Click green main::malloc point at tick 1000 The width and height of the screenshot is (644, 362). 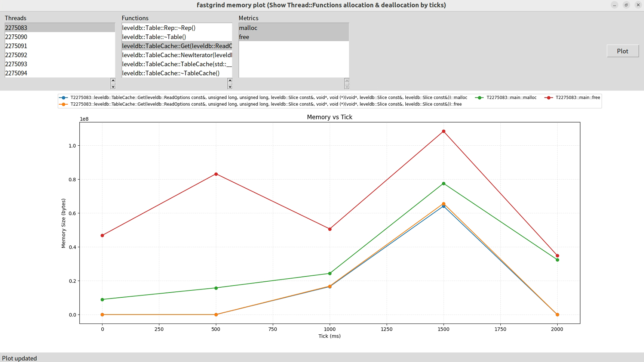[x=330, y=273]
